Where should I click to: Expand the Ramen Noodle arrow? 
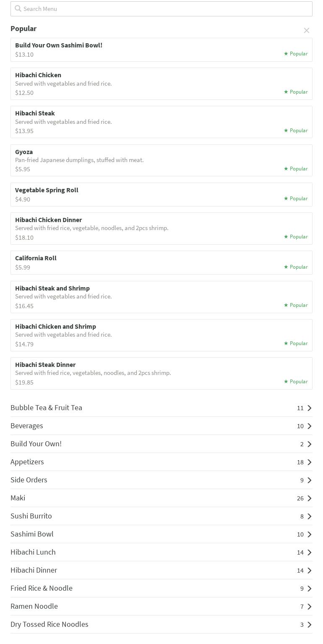pyautogui.click(x=310, y=607)
